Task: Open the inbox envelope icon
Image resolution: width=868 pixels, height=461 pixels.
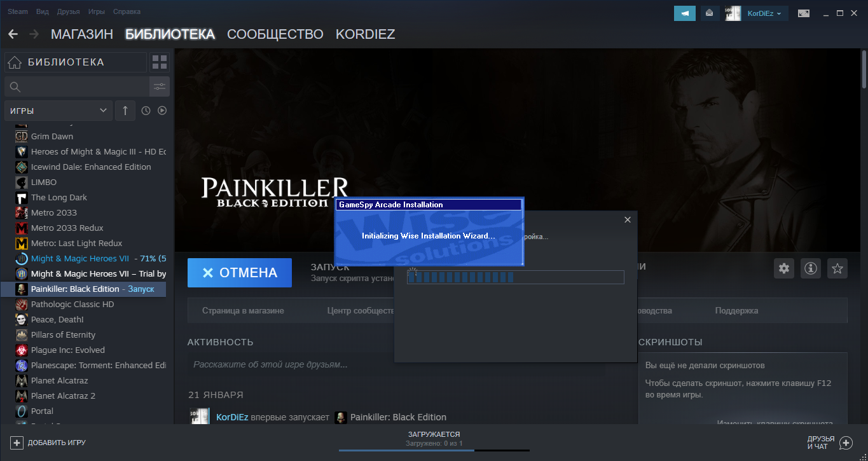Action: point(710,13)
